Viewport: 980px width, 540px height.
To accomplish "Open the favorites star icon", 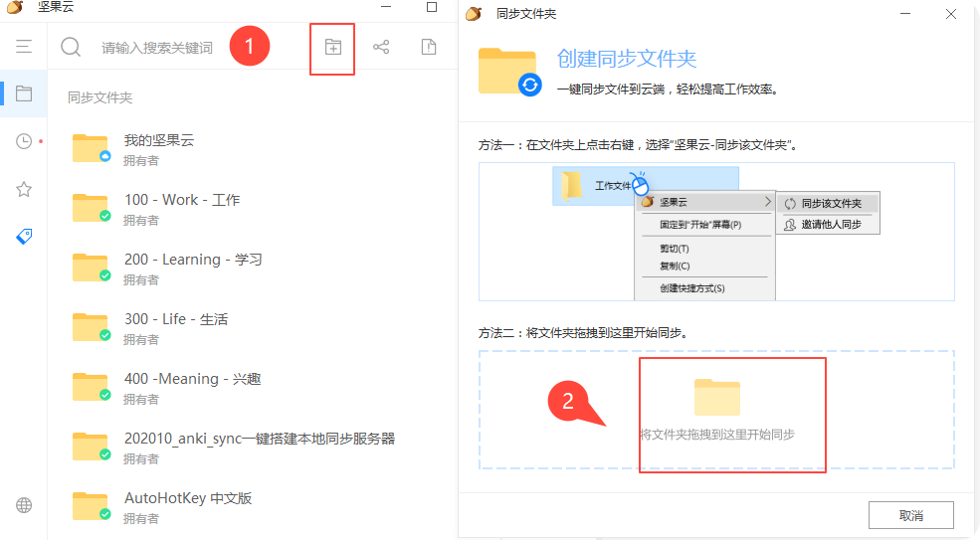I will 24,189.
